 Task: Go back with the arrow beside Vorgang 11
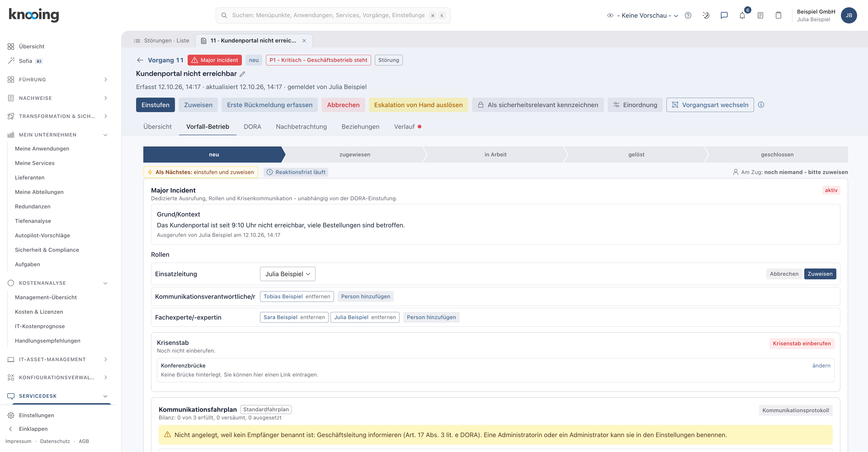click(140, 60)
